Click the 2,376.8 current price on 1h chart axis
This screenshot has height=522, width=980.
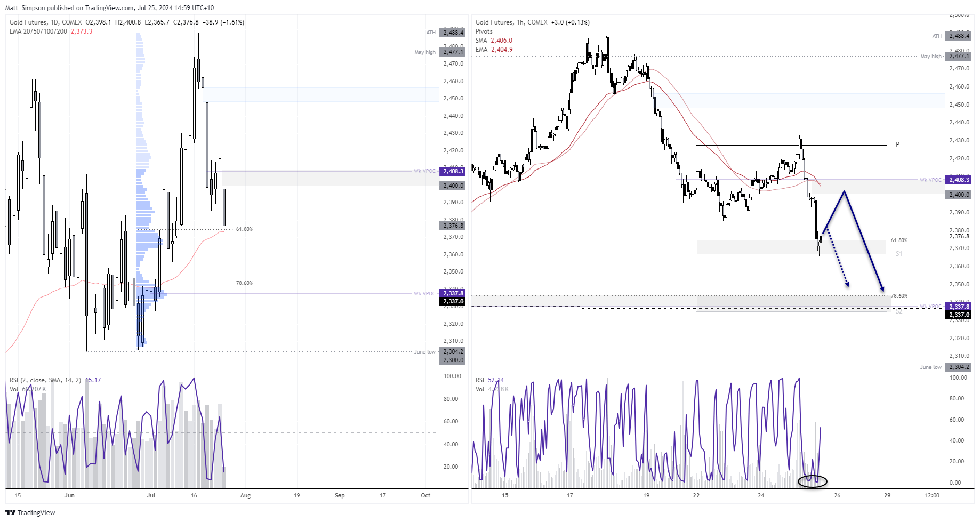click(x=959, y=236)
